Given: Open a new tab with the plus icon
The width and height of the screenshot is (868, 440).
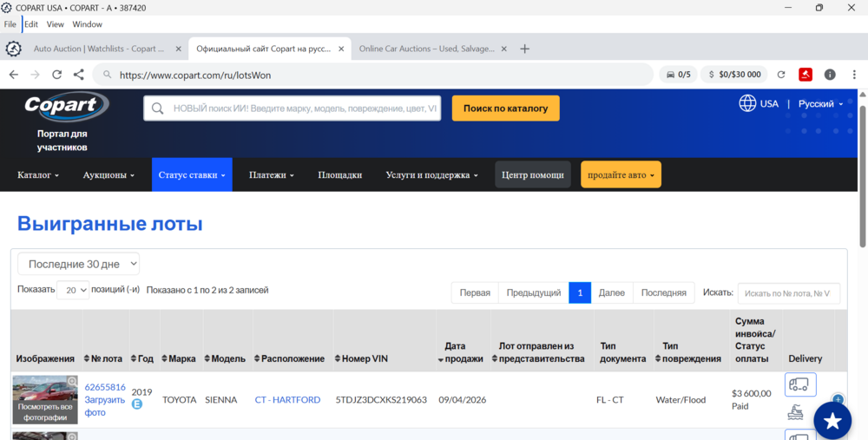Looking at the screenshot, I should point(525,49).
